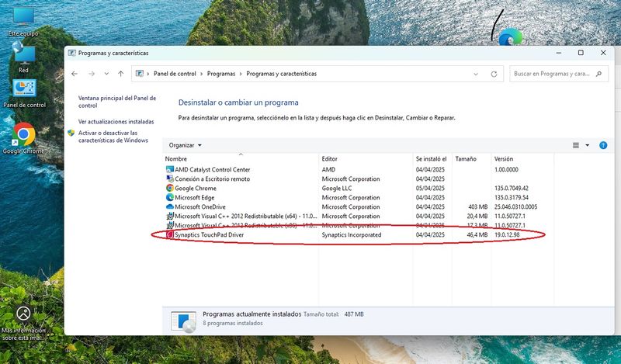Screen dimensions: 621x364
Task: Open the Este equipo desktop icon
Action: (x=23, y=23)
